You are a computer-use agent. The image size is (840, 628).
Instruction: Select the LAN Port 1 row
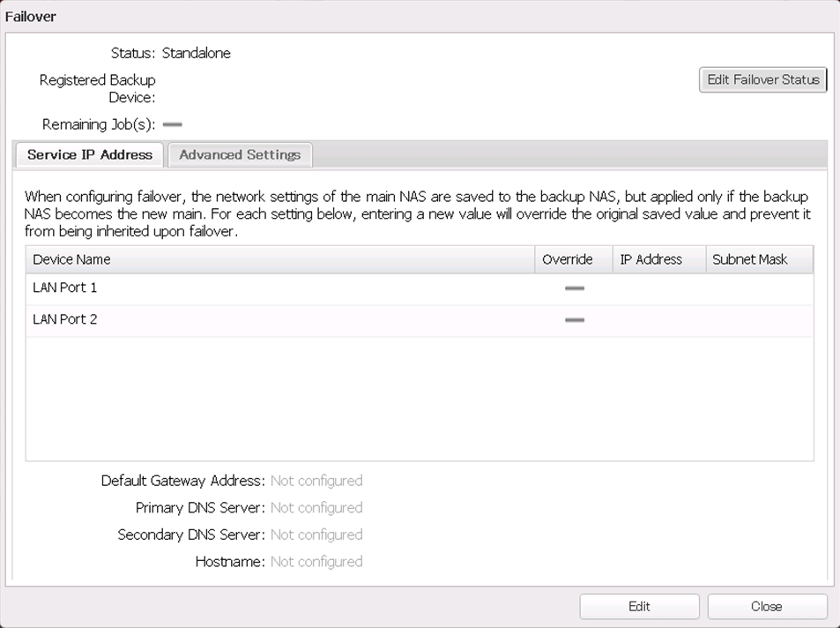65,288
